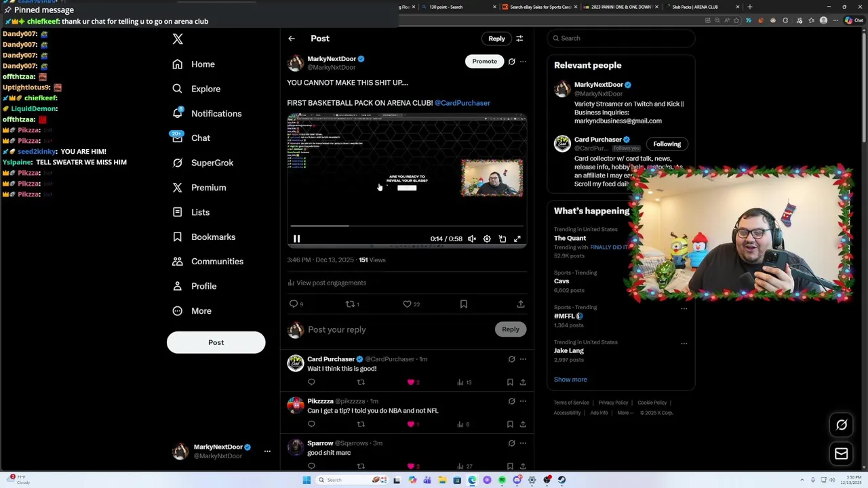
Task: Expand the More menu in the sidebar
Action: [x=192, y=311]
